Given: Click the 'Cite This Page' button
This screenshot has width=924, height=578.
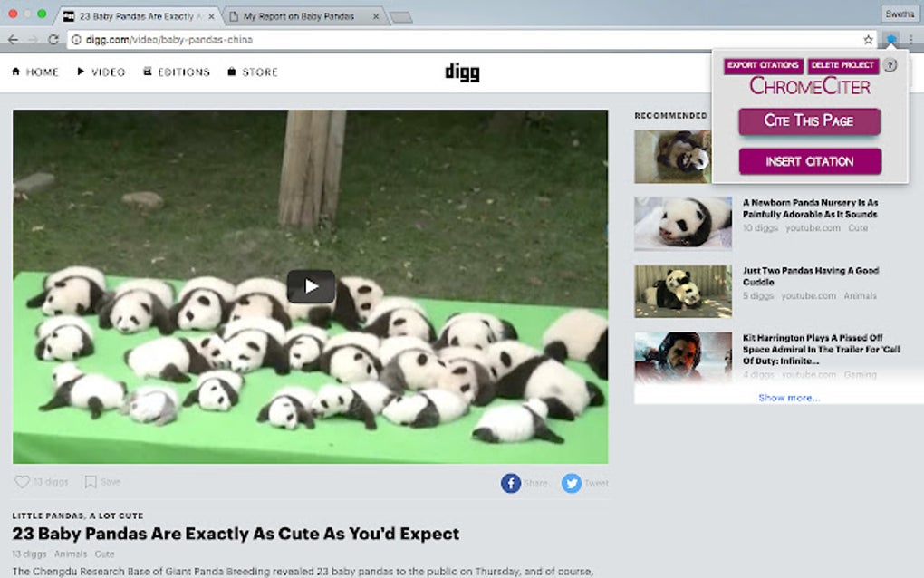Looking at the screenshot, I should (809, 120).
